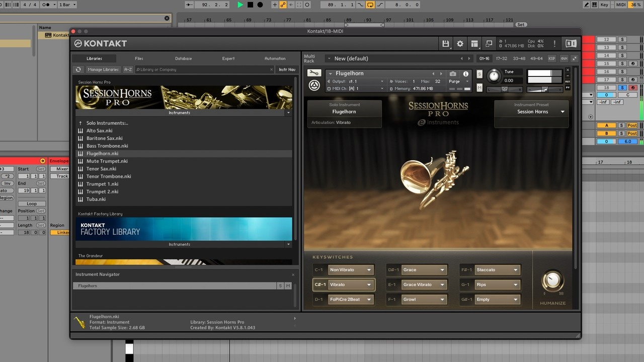Click the Manage Libraries button
Screen dimensions: 644x362
[103, 69]
